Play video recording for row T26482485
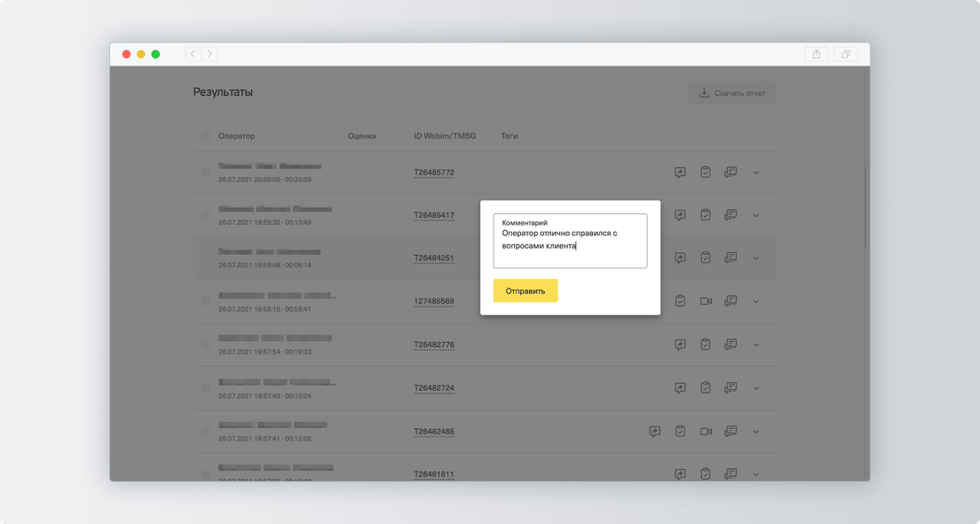This screenshot has height=524, width=980. click(x=706, y=432)
